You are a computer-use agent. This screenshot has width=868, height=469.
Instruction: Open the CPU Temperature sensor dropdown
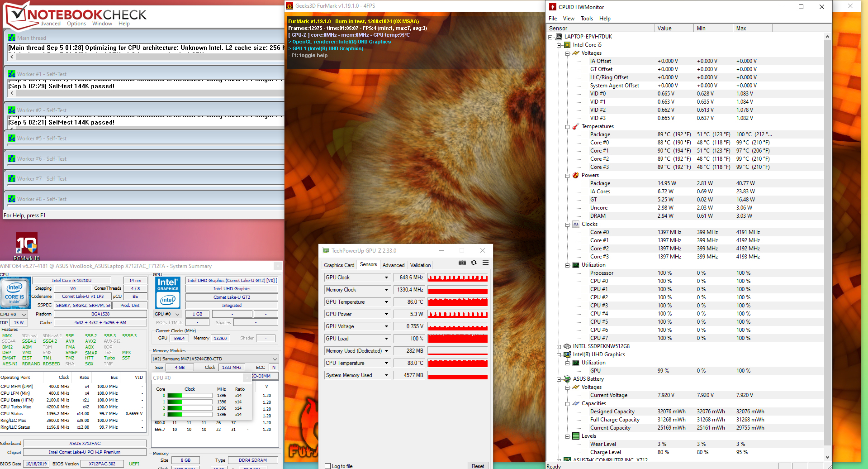(386, 363)
